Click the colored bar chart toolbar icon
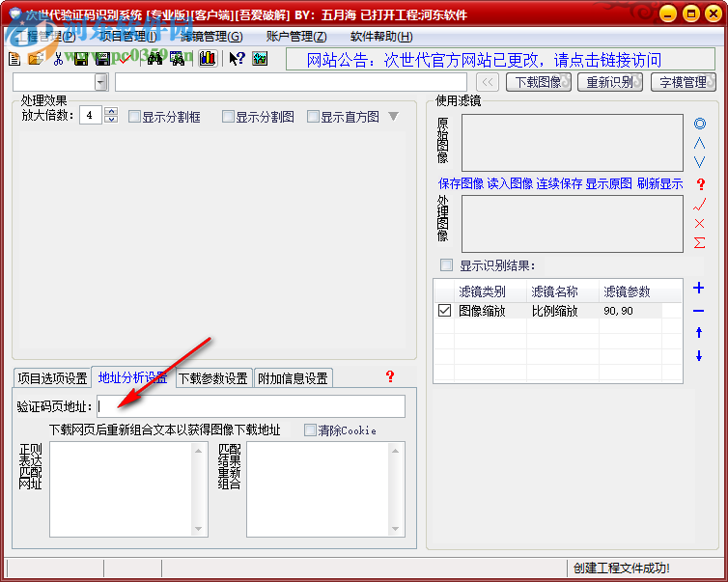This screenshot has height=582, width=728. point(208,59)
